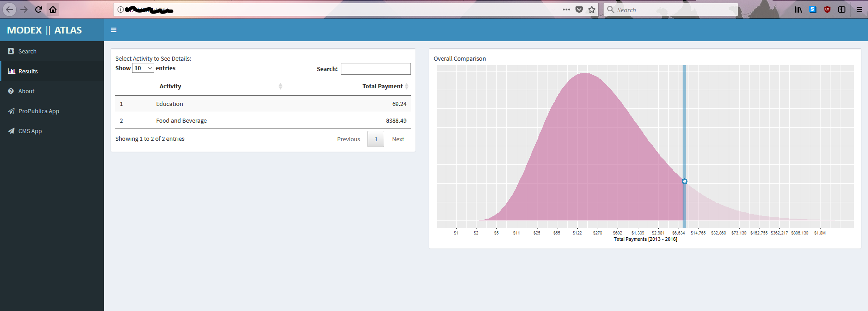Screen dimensions: 868x311
Task: Open the ProPublica App link
Action: (x=38, y=111)
